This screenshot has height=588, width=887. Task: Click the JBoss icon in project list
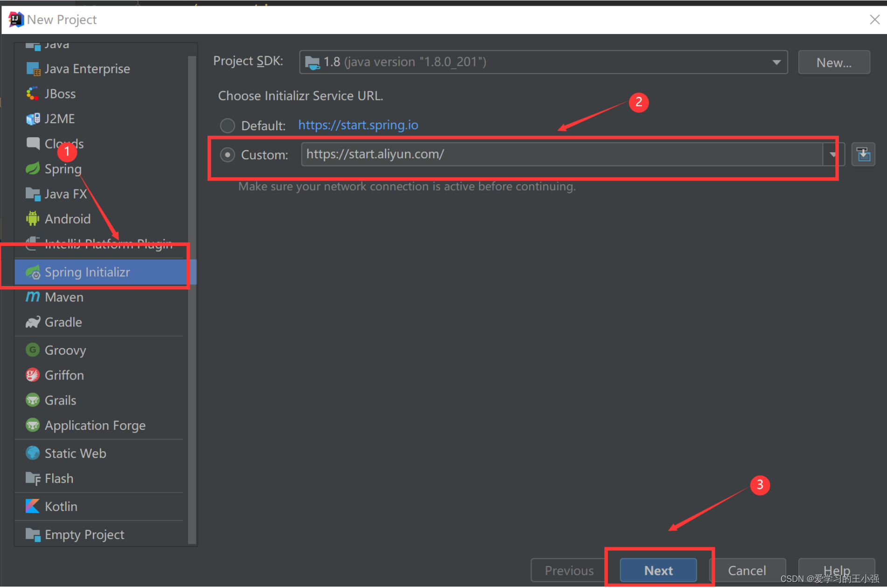point(33,94)
